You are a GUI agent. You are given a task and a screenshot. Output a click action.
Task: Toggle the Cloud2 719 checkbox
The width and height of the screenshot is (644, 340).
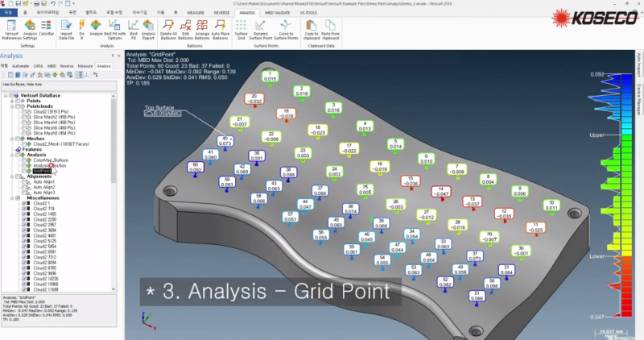(26, 208)
